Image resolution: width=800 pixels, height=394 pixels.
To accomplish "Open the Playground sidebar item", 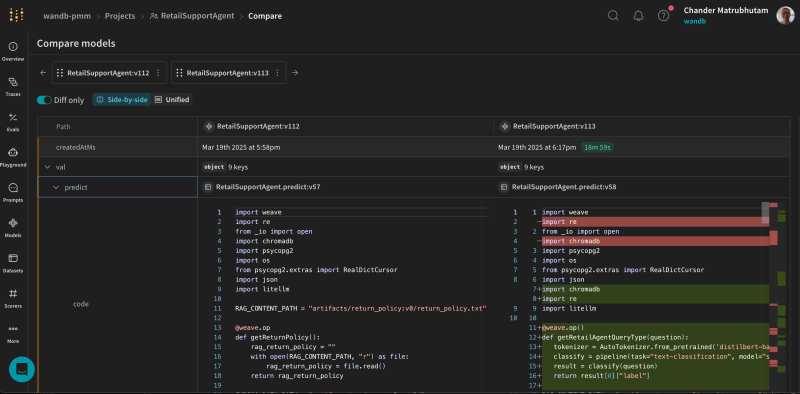I will (13, 158).
